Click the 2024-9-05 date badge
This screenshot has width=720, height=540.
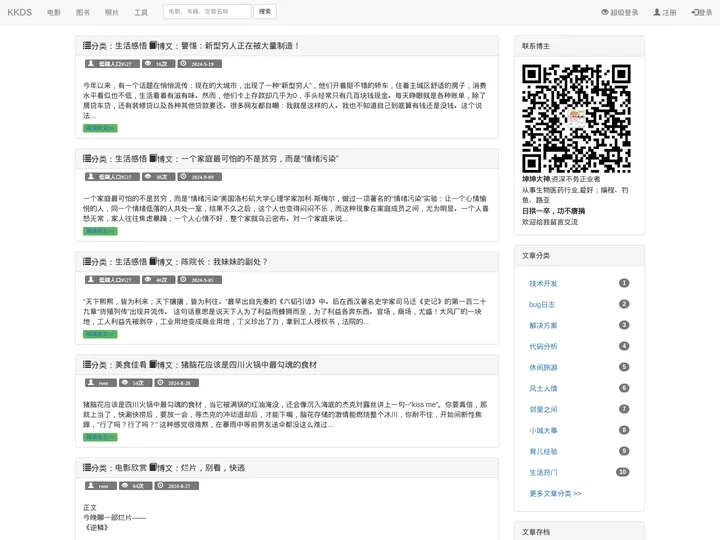click(x=200, y=280)
